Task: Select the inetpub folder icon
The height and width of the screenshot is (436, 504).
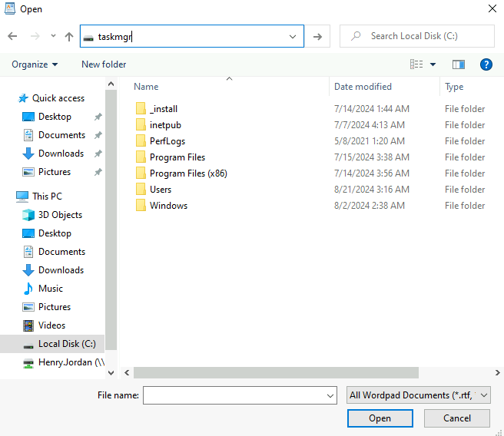Action: 141,125
